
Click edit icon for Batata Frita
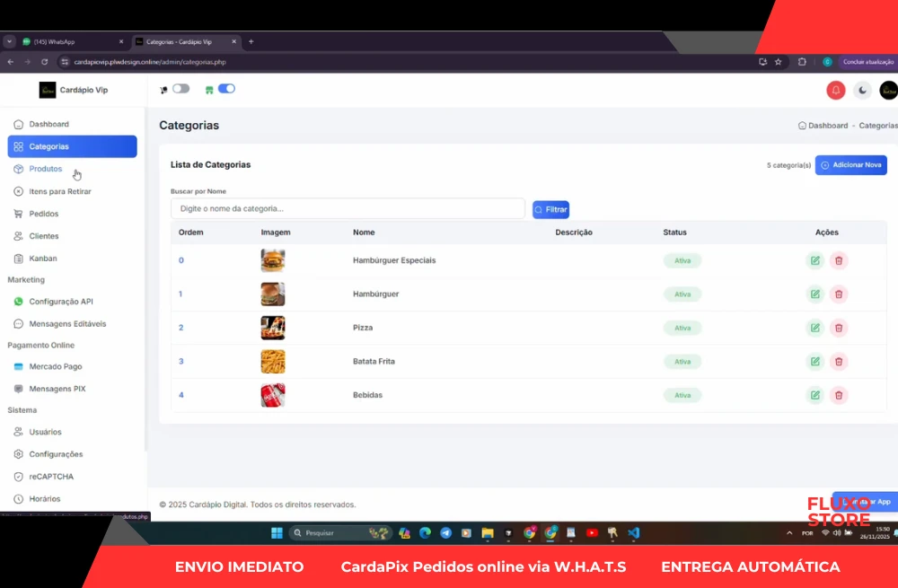[814, 362]
